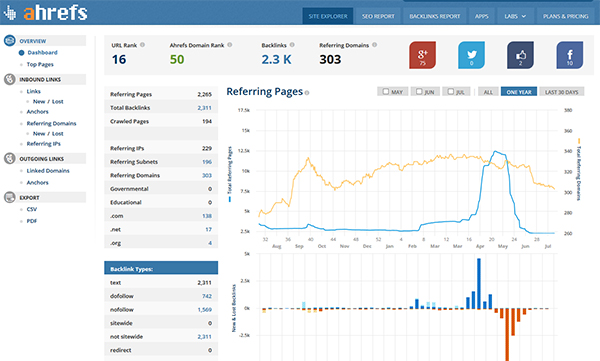Click info icon beside Ahrefs Domain Rank
600x361 pixels.
(230, 45)
